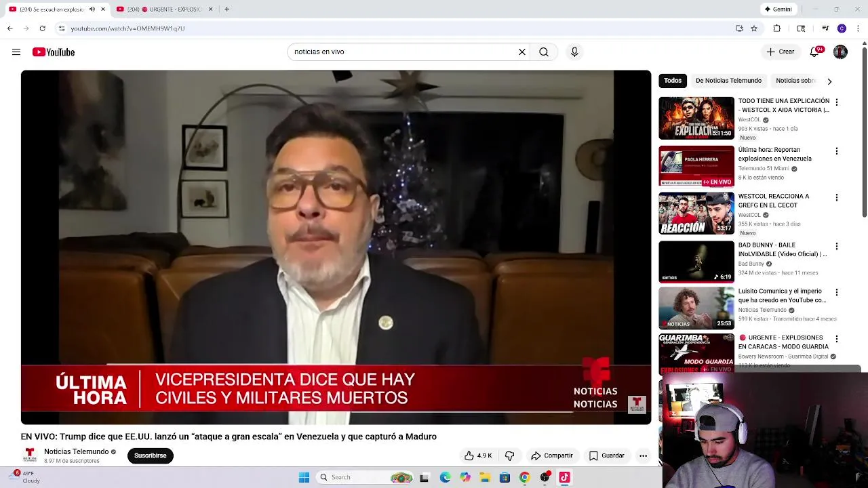
Task: Open weather widget showing Cloudy
Action: tap(26, 476)
